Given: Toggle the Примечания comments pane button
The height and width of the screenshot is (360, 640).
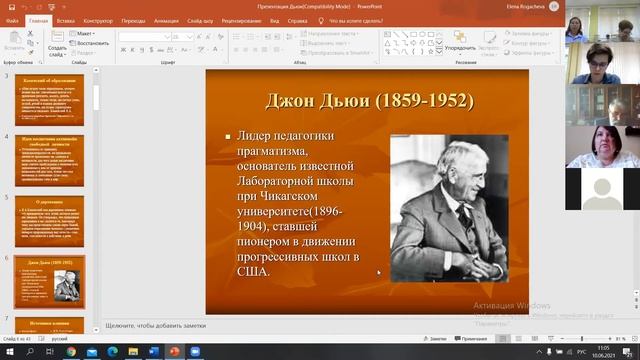Looking at the screenshot, I should click(x=471, y=338).
